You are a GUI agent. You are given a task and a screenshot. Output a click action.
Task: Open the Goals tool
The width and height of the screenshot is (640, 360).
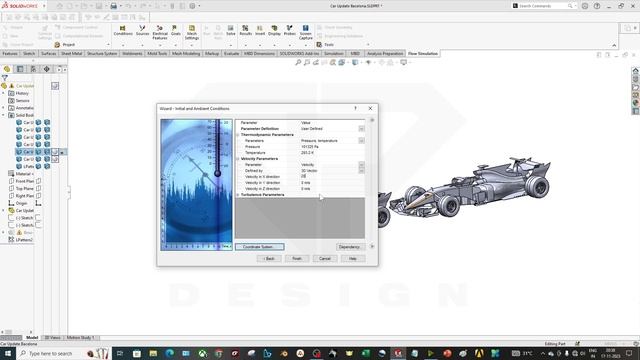176,31
